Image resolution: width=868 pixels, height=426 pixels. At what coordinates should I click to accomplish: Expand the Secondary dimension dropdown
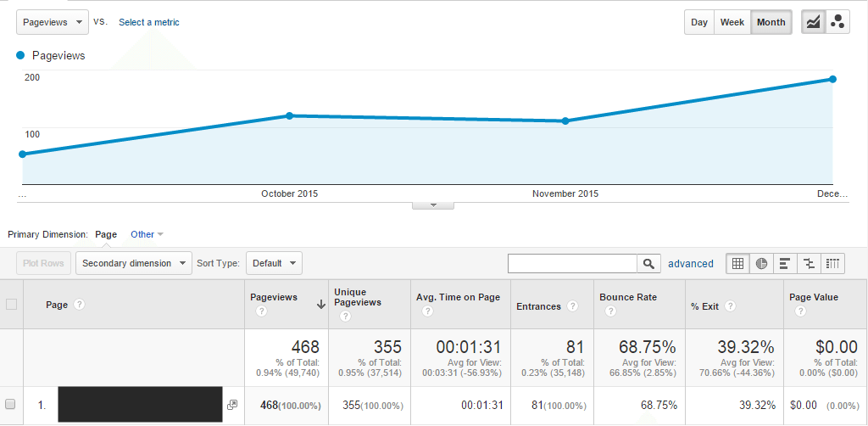(135, 263)
